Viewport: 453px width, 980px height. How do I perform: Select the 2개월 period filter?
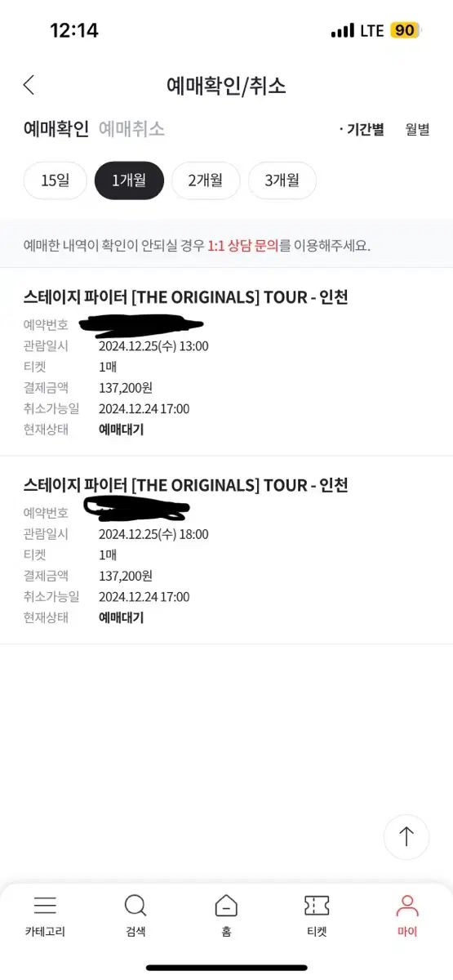coord(205,180)
